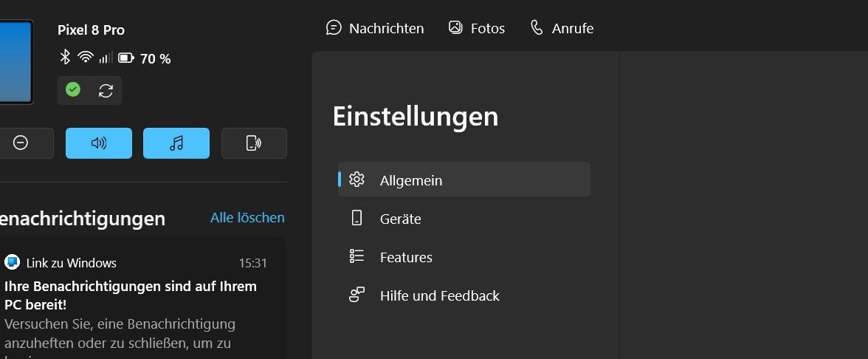This screenshot has height=359, width=868.
Task: Click the Einstellungen heading
Action: tap(416, 117)
